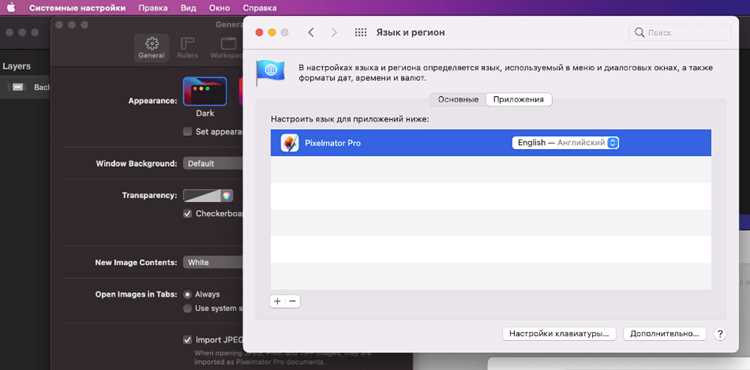
Task: Open the English — Английский language dropdown
Action: click(565, 142)
